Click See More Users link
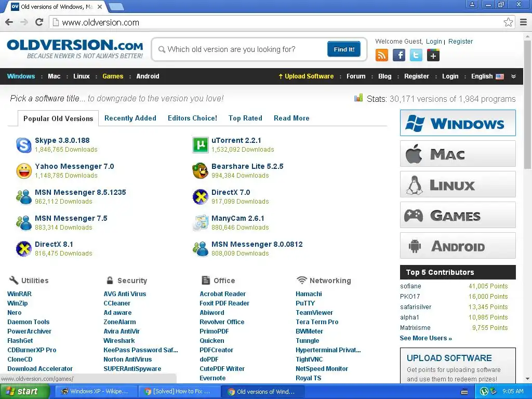 tap(426, 338)
